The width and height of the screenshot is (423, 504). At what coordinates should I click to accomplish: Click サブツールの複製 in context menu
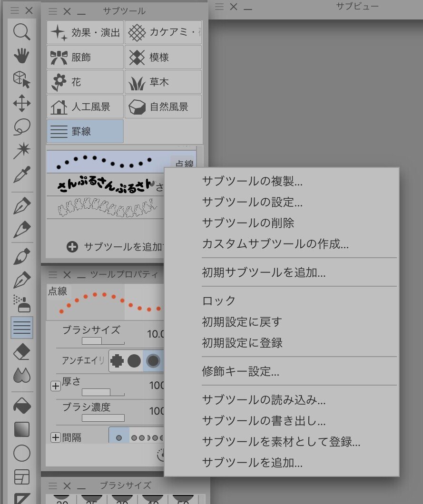click(252, 181)
